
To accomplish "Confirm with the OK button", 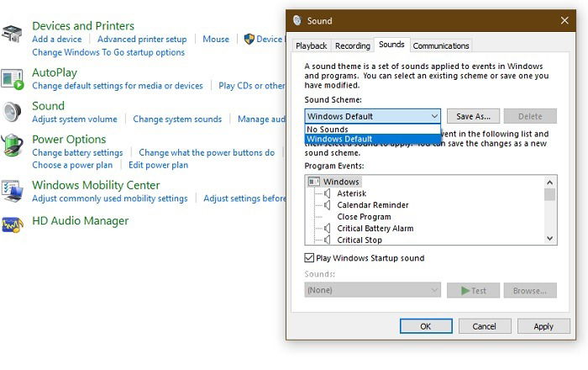I will pos(426,326).
